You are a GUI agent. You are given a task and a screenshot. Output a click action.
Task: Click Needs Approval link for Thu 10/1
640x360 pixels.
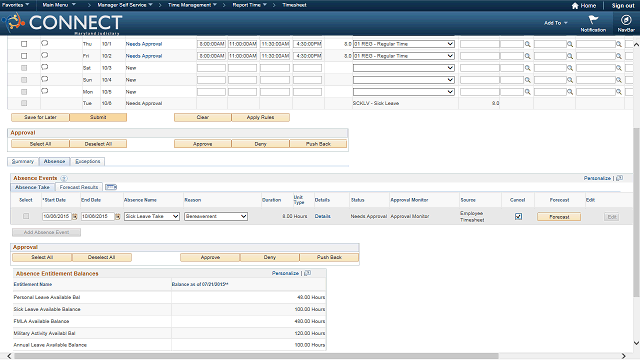144,44
